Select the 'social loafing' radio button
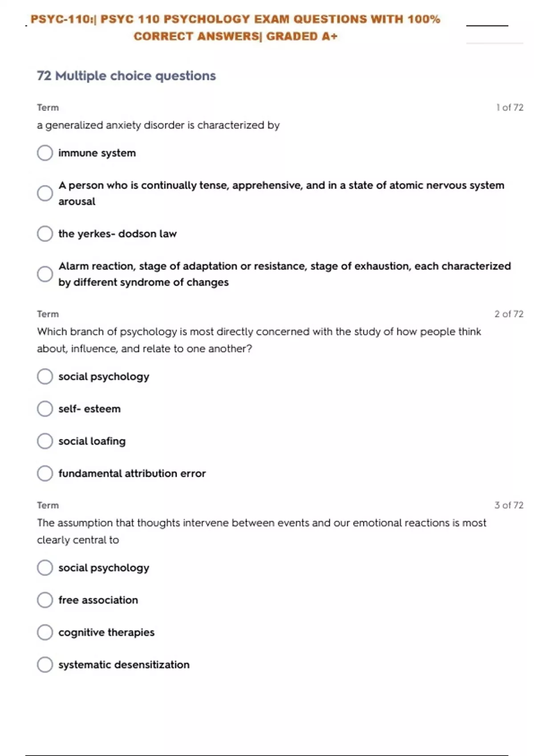534x756 pixels. (45, 441)
